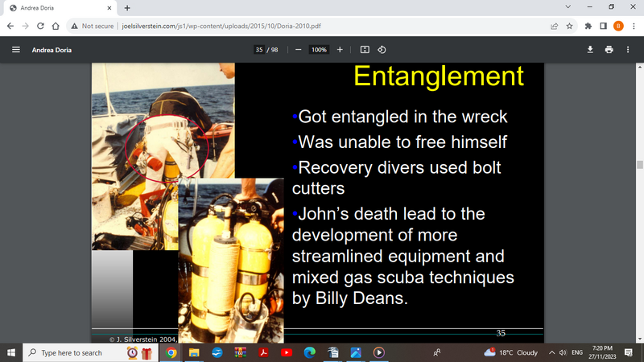
Task: Open the browser extensions puzzle icon
Action: (588, 26)
